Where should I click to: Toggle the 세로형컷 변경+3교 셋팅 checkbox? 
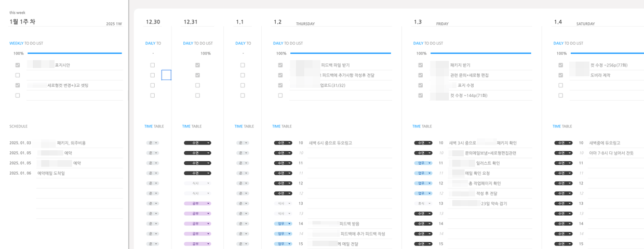(18, 85)
